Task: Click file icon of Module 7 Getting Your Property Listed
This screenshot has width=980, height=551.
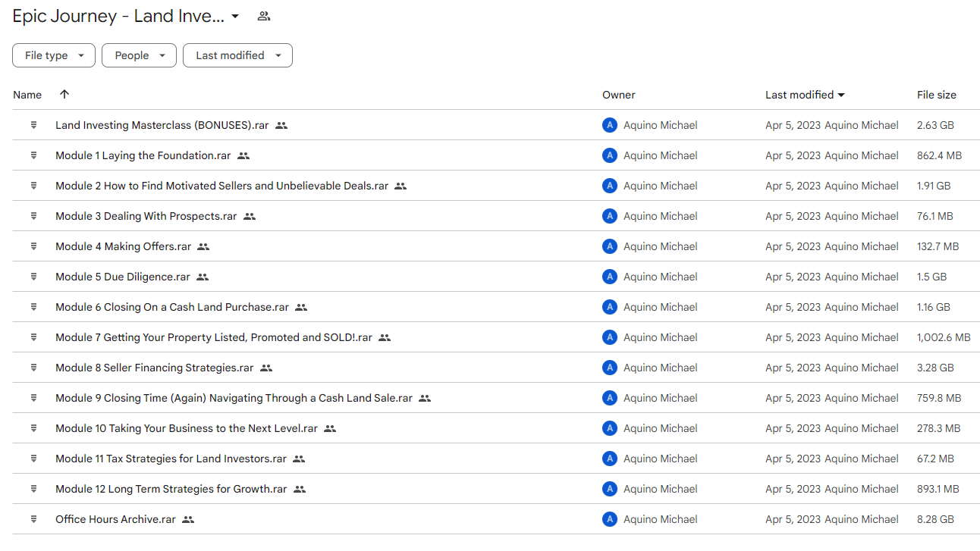Action: (x=33, y=337)
